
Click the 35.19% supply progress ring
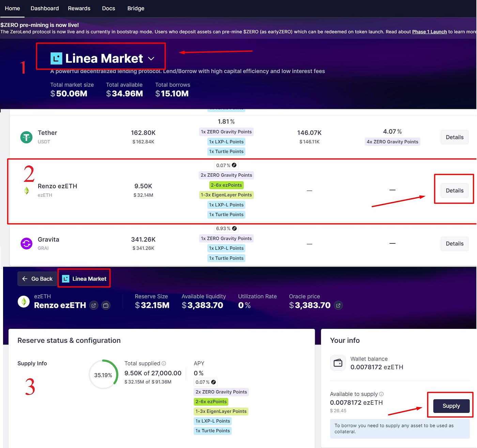tap(103, 374)
